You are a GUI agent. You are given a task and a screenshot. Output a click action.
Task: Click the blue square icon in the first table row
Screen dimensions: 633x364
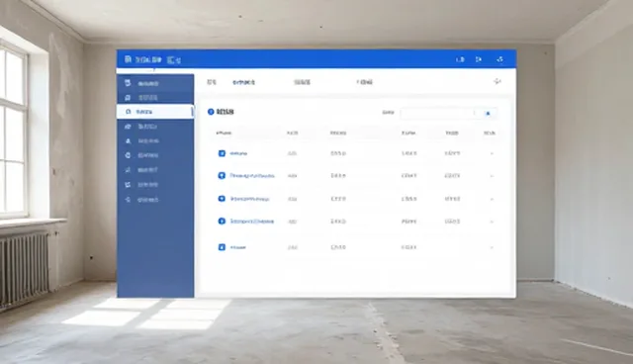click(222, 153)
